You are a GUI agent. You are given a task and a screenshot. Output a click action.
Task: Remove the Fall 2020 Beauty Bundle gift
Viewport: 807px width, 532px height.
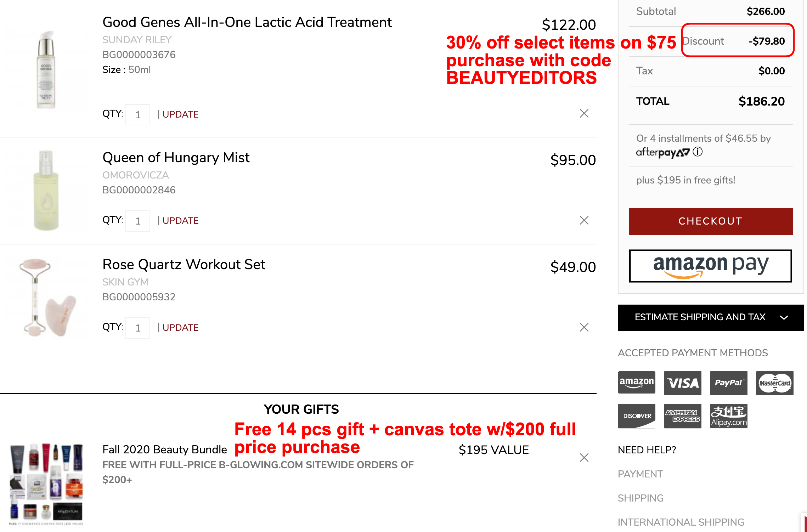pos(584,458)
